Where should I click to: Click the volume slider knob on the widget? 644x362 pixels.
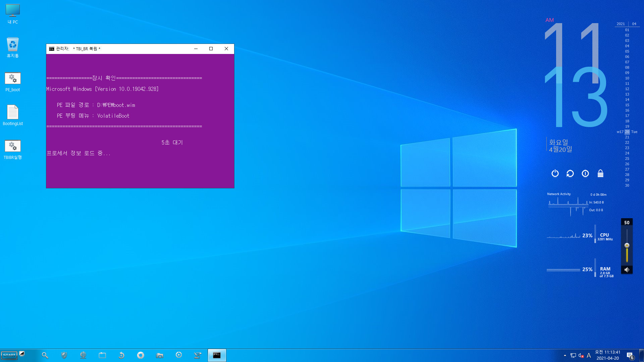click(627, 245)
